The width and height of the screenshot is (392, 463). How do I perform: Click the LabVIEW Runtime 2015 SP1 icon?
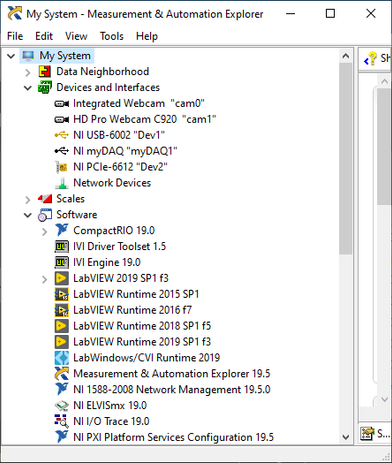tap(62, 294)
